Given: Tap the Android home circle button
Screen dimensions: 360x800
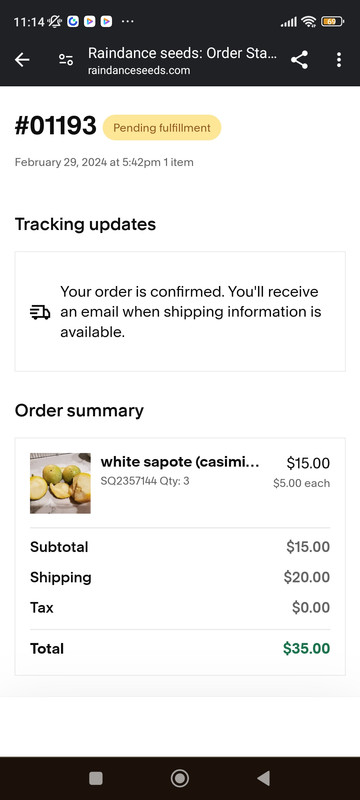Looking at the screenshot, I should [x=179, y=778].
